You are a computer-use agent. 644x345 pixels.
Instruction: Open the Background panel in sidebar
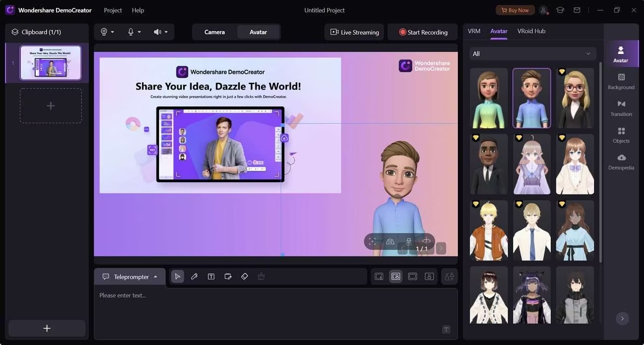(x=621, y=82)
